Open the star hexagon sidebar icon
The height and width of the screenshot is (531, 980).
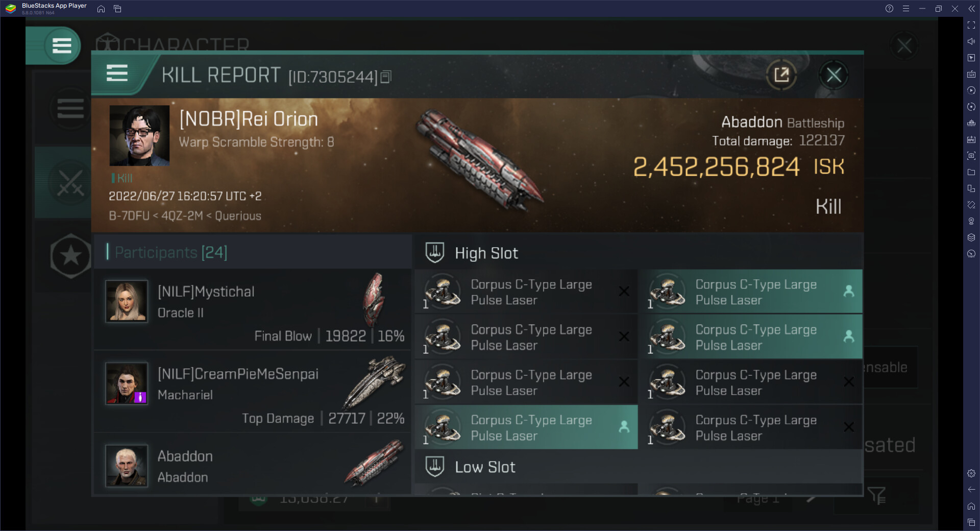pyautogui.click(x=70, y=255)
